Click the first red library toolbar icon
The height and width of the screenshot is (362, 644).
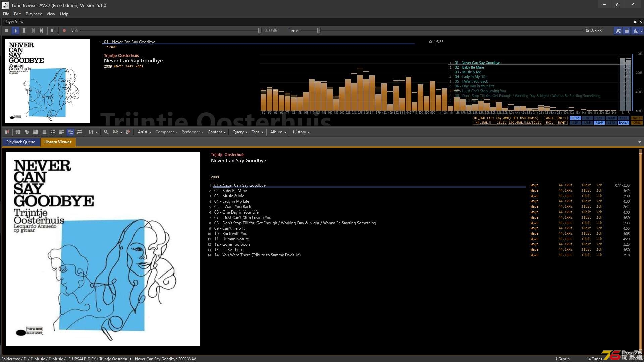point(7,132)
